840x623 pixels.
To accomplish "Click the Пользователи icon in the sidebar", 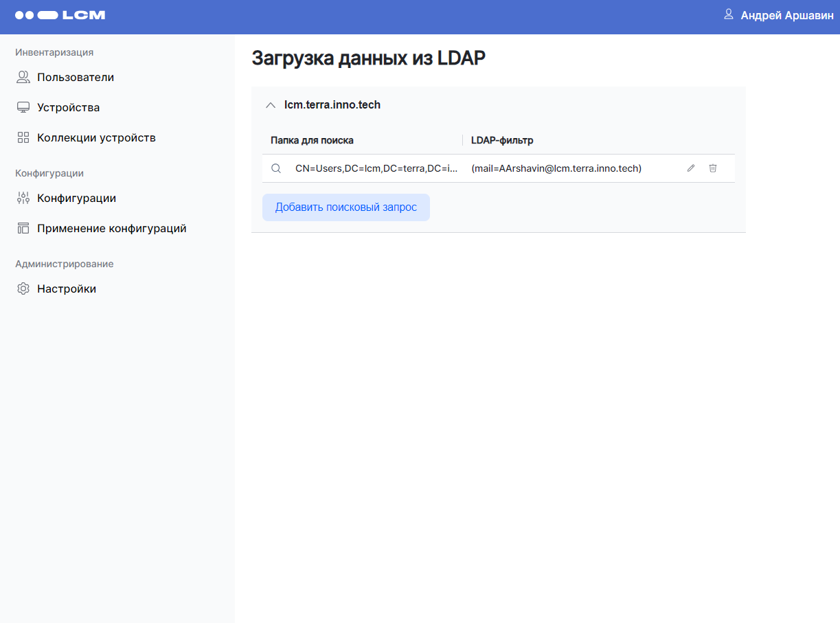I will pos(22,77).
